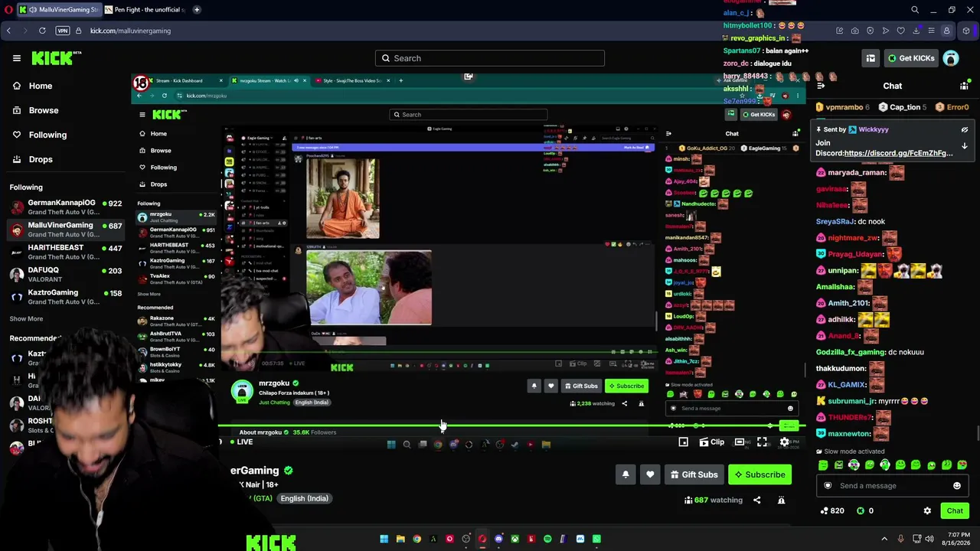Open a new browser tab
This screenshot has height=551, width=980.
click(x=197, y=10)
